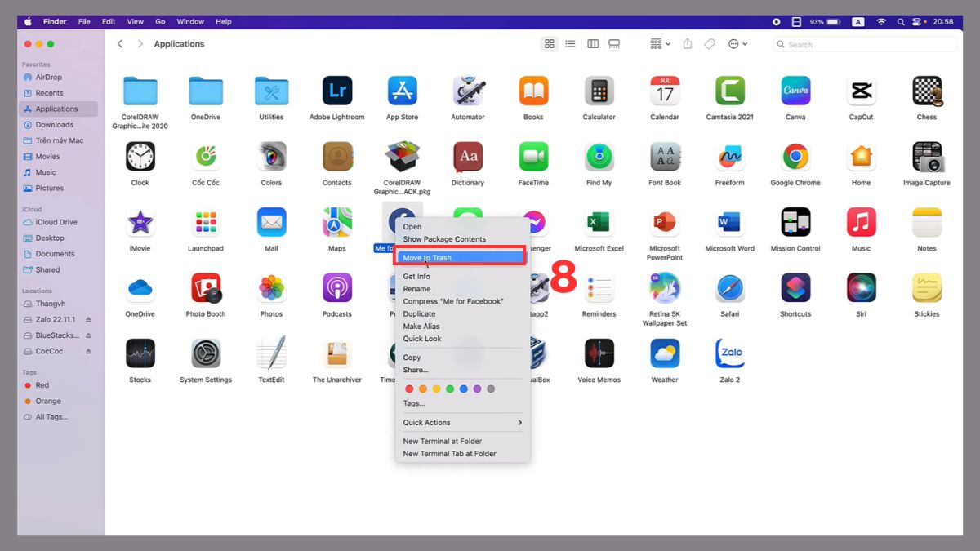Open iCloud Drive in sidebar
Viewport: 980px width, 551px height.
pyautogui.click(x=59, y=222)
